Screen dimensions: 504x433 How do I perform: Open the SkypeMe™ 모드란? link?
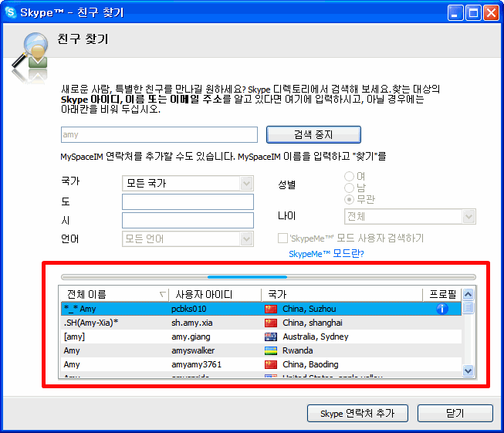(326, 254)
